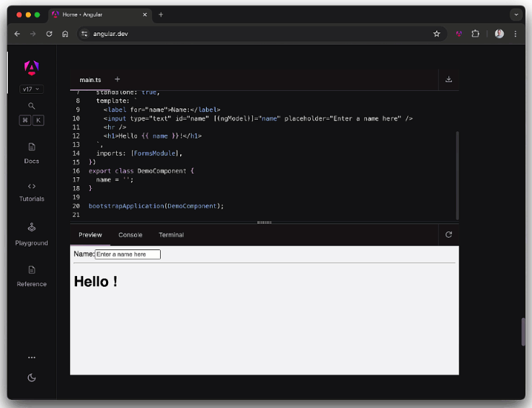The height and width of the screenshot is (408, 532).
Task: Open the v17 version dropdown
Action: click(32, 89)
